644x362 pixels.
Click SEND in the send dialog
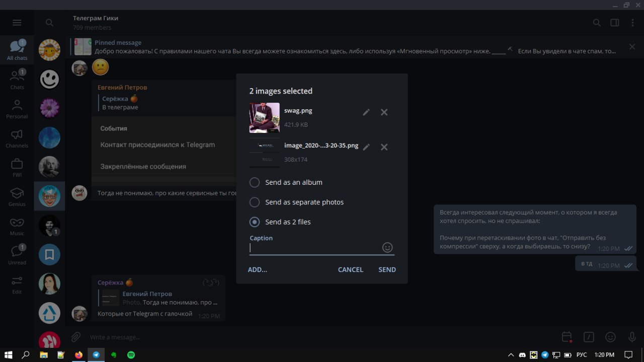(x=387, y=270)
